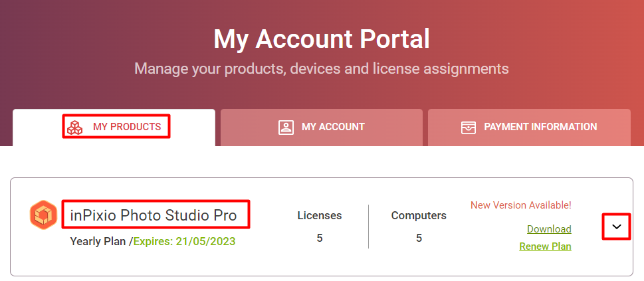Viewport: 644px width, 281px height.
Task: Click the person icon beside MY ACCOUNT
Action: point(286,127)
